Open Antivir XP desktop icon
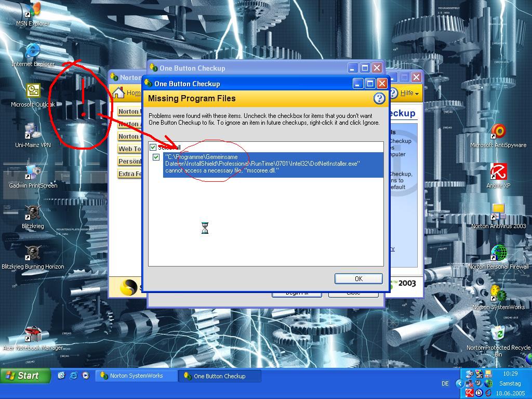This screenshot has width=532, height=399. (x=498, y=177)
